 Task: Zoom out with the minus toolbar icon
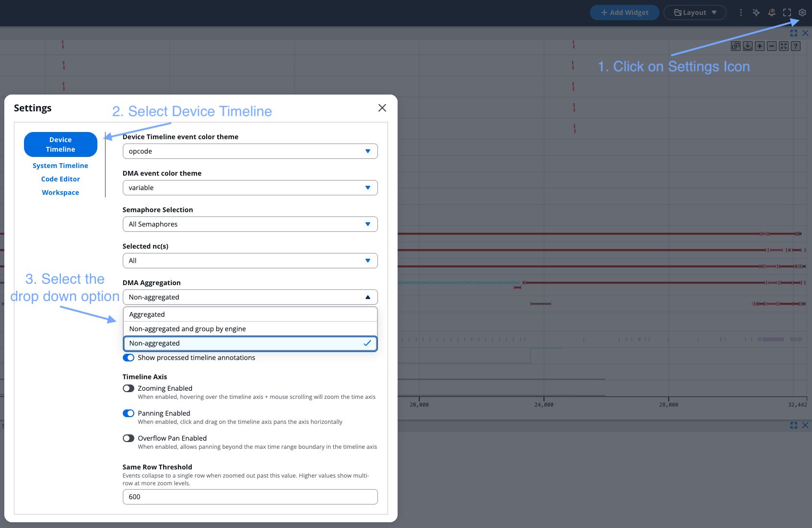click(x=772, y=46)
